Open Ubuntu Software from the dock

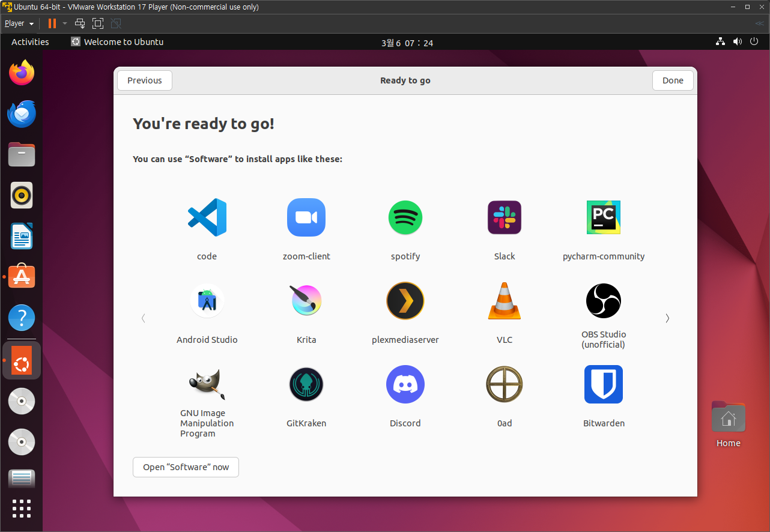tap(22, 277)
